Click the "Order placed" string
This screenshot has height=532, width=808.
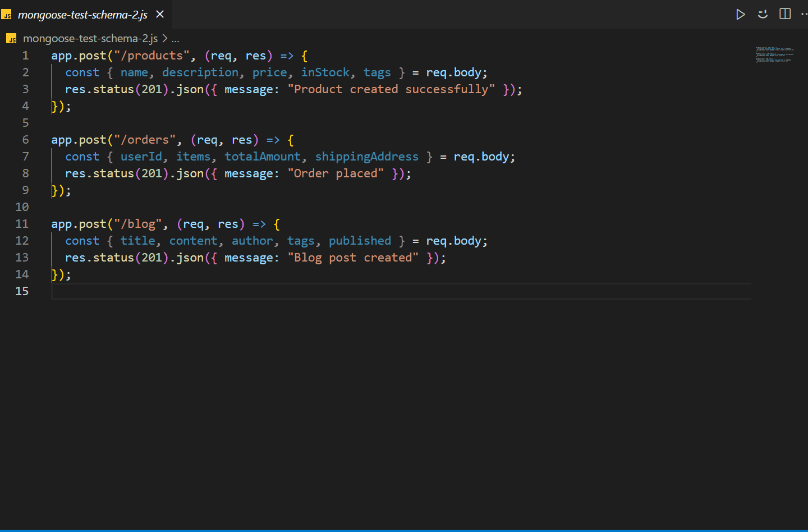point(336,173)
